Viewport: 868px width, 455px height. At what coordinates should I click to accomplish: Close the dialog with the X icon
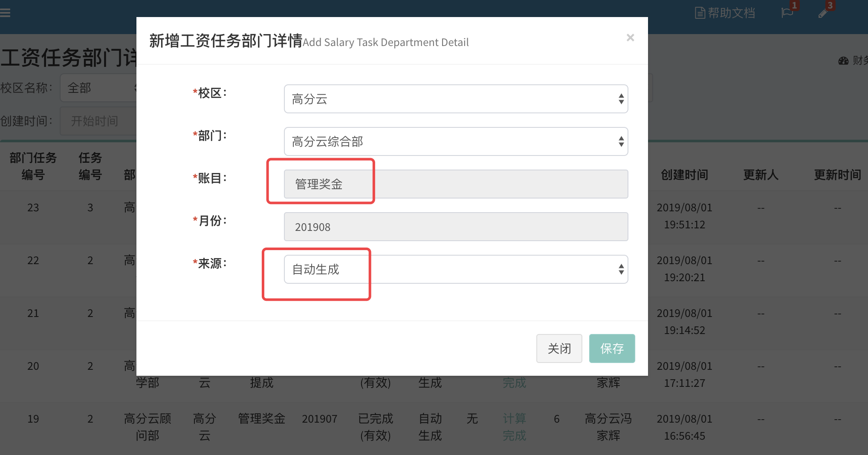click(630, 38)
